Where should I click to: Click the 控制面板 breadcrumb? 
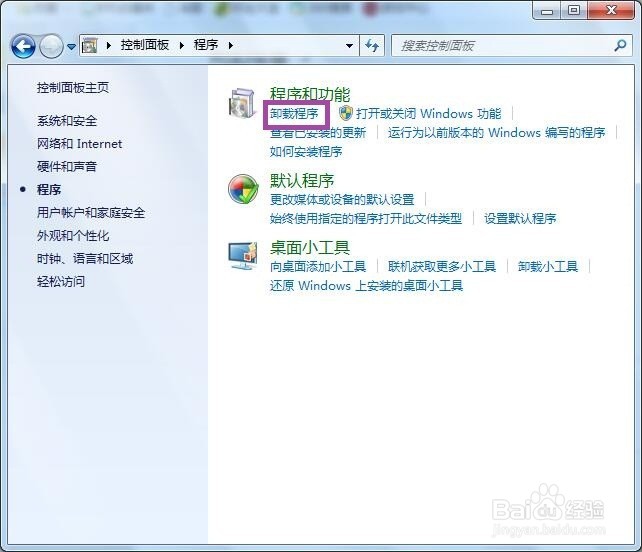145,45
